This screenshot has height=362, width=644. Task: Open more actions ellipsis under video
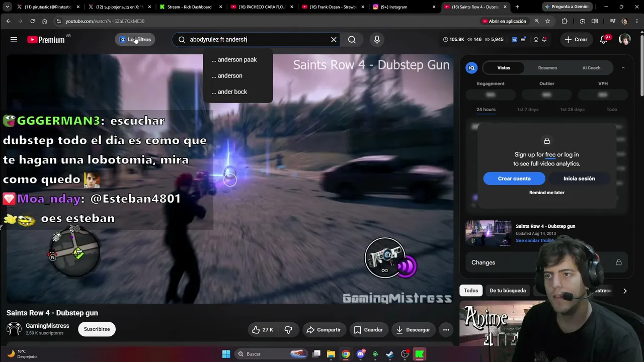click(x=446, y=330)
